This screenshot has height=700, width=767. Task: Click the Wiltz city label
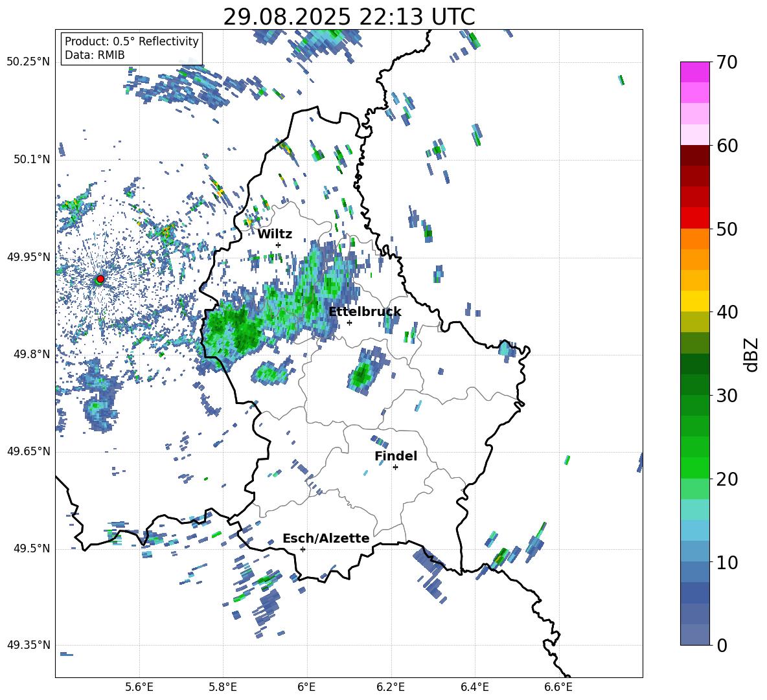[x=275, y=234]
